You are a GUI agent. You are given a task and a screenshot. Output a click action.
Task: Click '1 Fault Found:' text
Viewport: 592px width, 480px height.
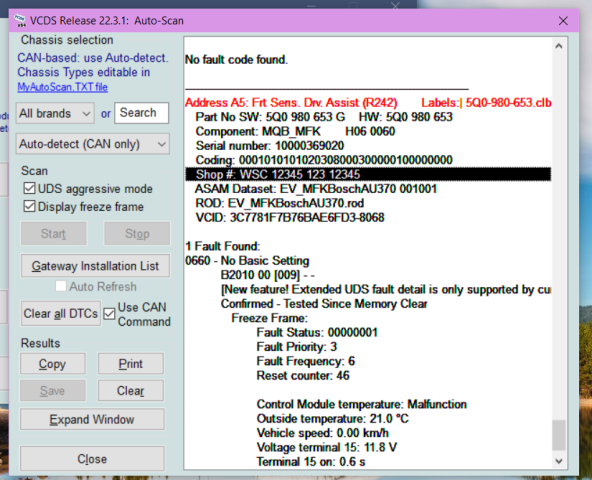click(223, 246)
